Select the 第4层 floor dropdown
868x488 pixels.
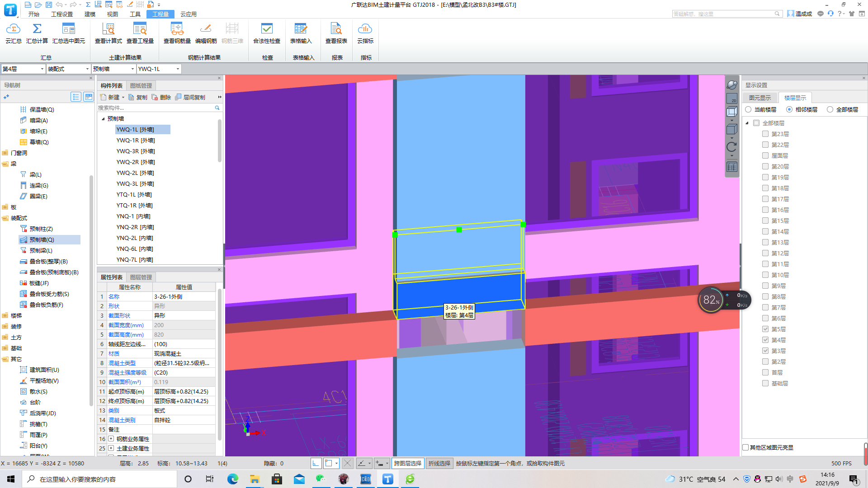coord(23,69)
